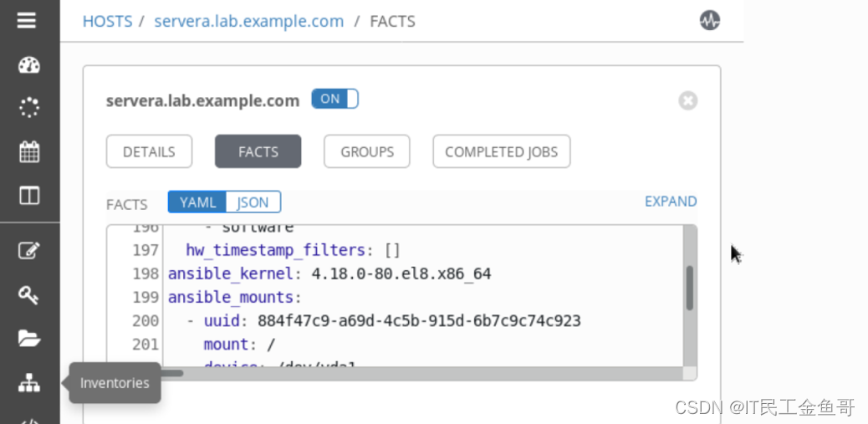Open the activity stream icon
The image size is (868, 424).
(710, 20)
